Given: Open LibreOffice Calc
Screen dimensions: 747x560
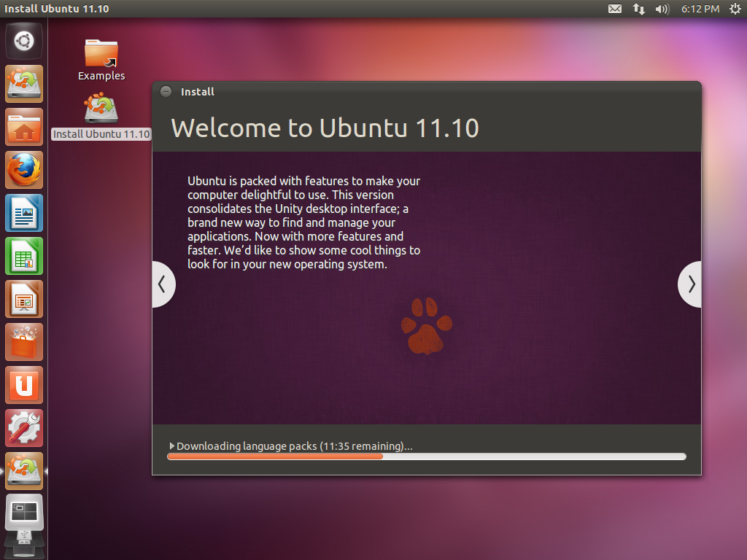Looking at the screenshot, I should (x=24, y=256).
